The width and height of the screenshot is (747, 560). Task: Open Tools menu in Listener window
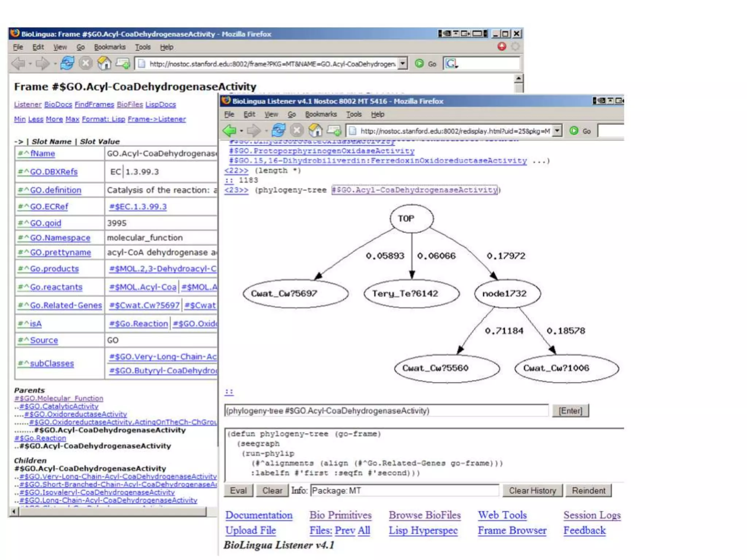pyautogui.click(x=353, y=114)
